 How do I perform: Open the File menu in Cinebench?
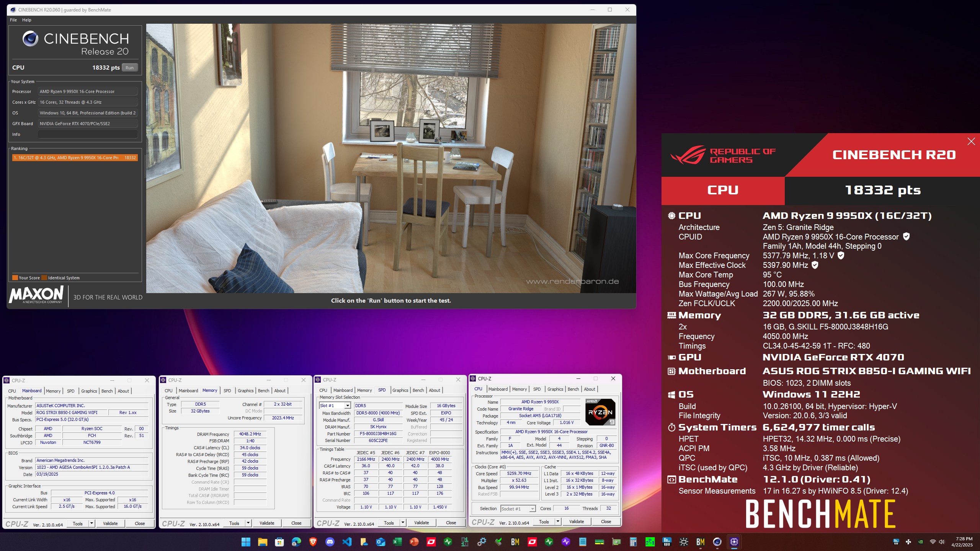coord(13,20)
